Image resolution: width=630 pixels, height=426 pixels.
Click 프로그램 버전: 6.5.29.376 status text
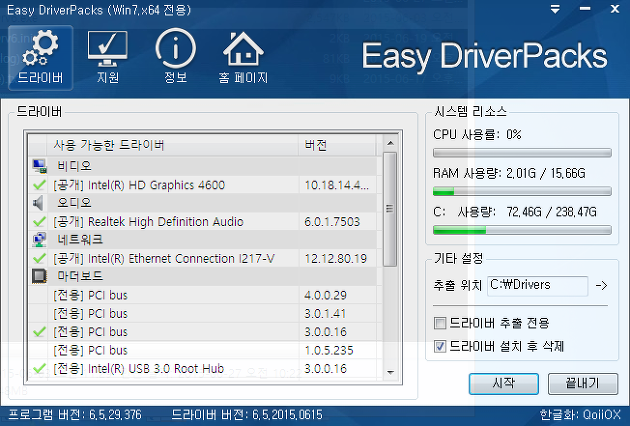75,415
